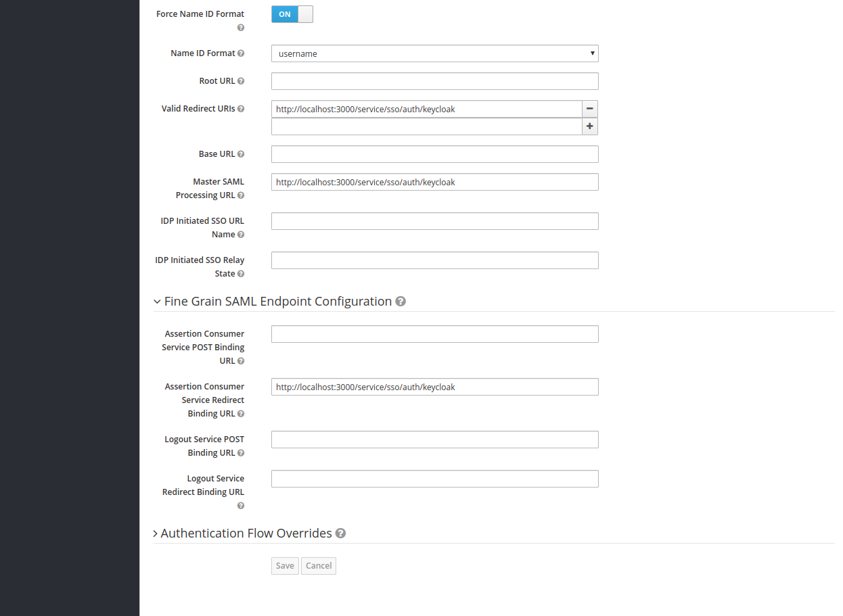The width and height of the screenshot is (843, 616).
Task: Save the client settings
Action: [284, 565]
